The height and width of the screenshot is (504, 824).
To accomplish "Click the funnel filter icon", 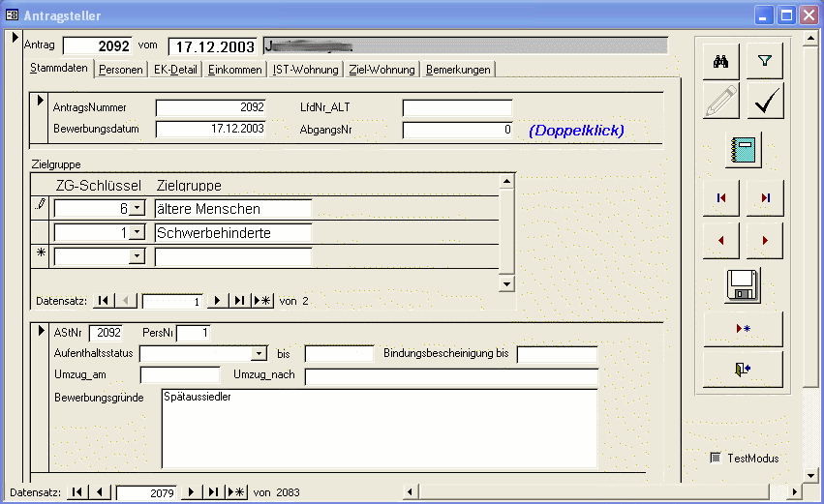I will pos(765,61).
